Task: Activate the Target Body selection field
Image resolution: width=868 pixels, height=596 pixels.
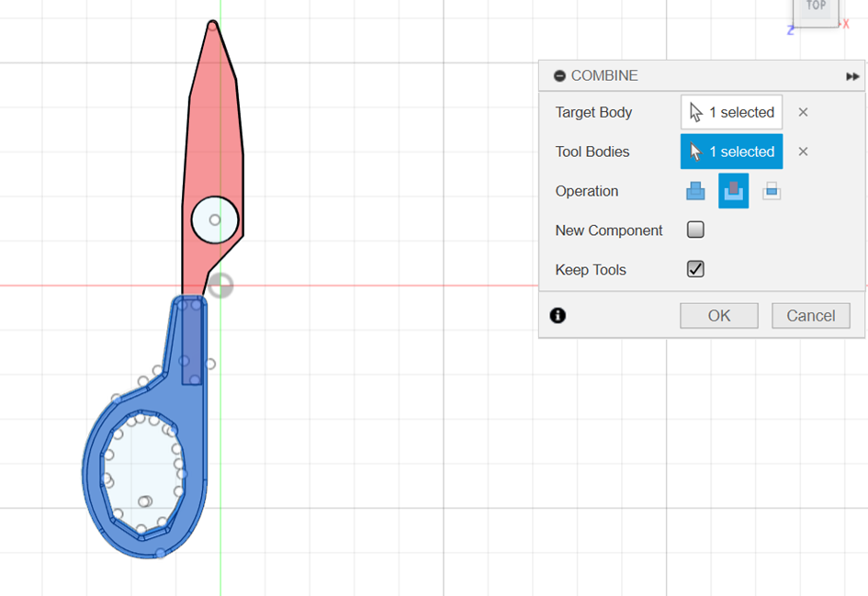Action: click(731, 112)
